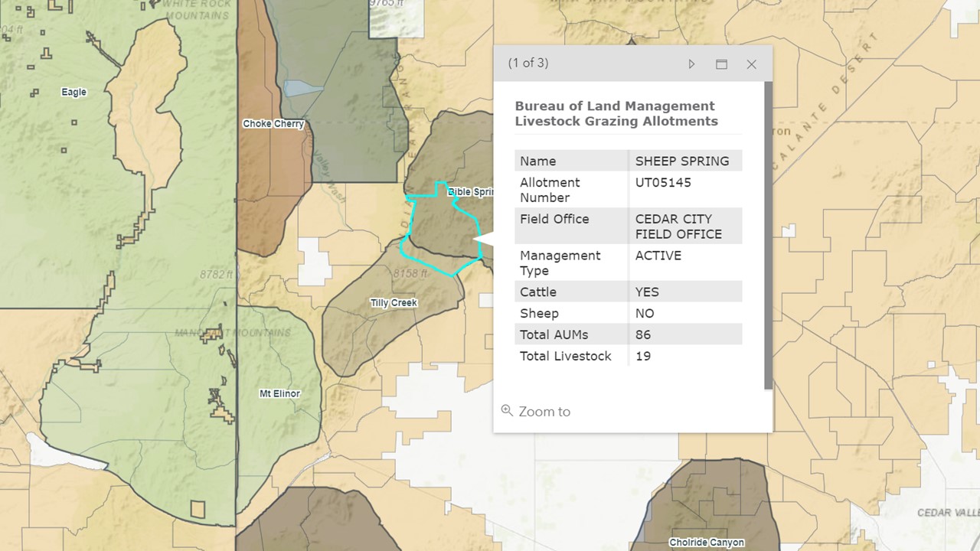The width and height of the screenshot is (980, 551).
Task: Click the Zoom to magnifier icon
Action: point(506,410)
